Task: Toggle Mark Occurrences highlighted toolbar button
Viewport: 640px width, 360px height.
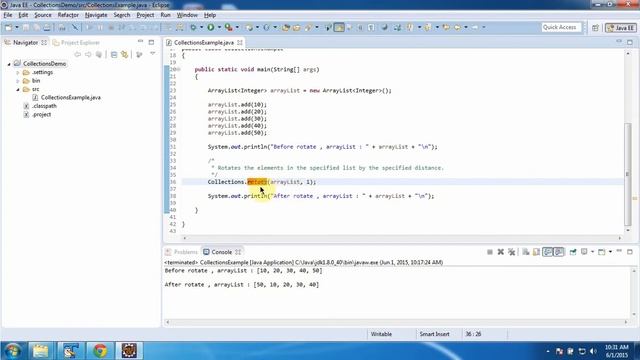Action: point(339,27)
